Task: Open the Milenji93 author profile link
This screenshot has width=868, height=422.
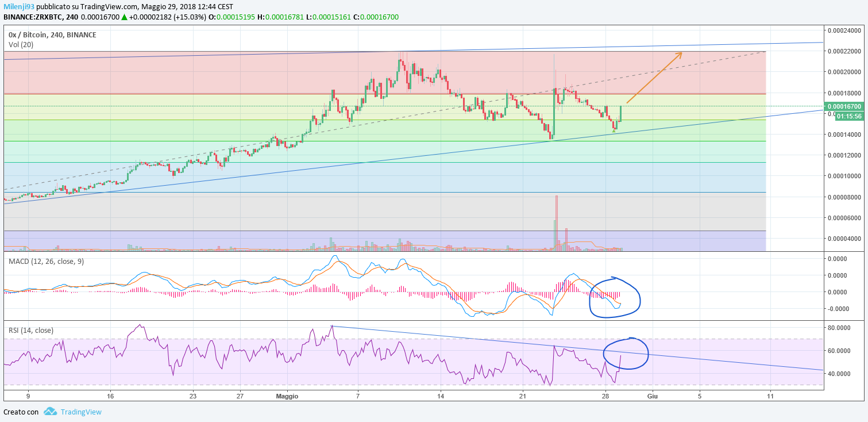Action: coord(19,6)
